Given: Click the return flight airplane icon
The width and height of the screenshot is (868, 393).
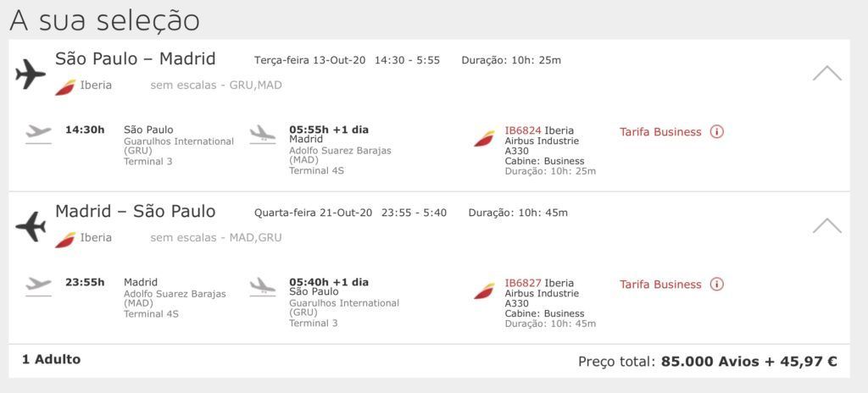Looking at the screenshot, I should coord(31,226).
